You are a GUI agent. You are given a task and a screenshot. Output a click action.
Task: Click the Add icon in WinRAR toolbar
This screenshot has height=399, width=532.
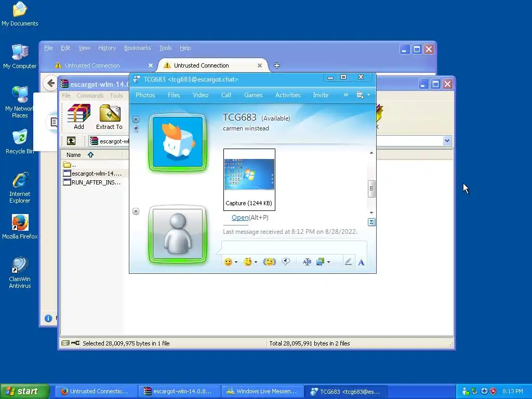pyautogui.click(x=79, y=117)
